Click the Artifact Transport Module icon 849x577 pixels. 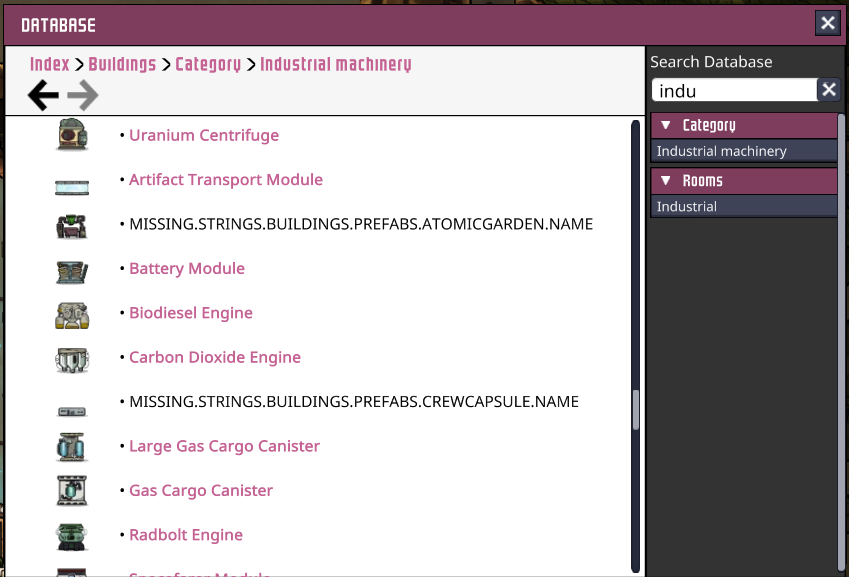[x=72, y=186]
